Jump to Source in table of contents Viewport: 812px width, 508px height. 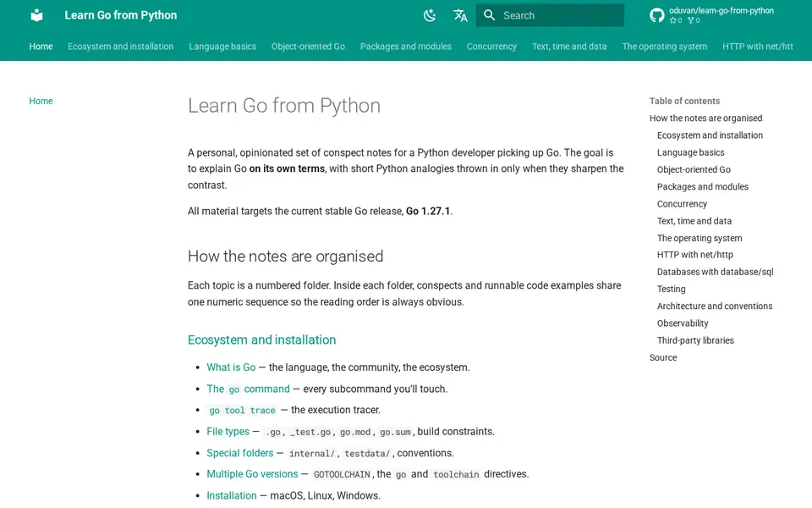pos(663,357)
